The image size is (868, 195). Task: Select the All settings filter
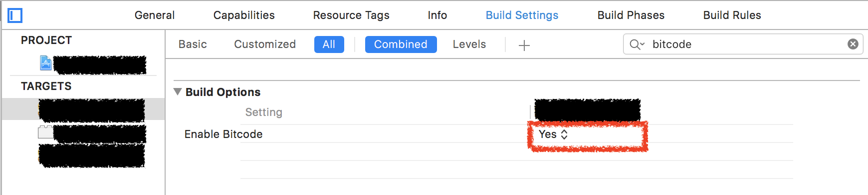pos(329,44)
